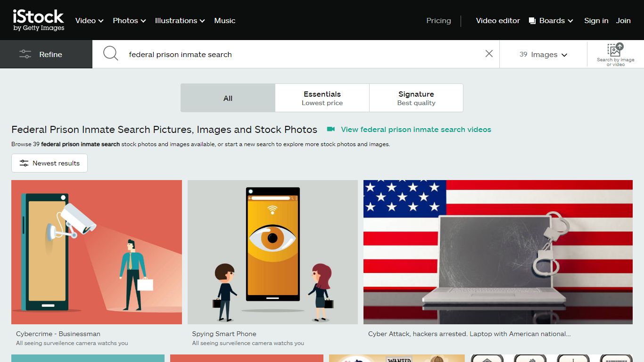
Task: Open the 39 Images type dropdown
Action: click(x=543, y=54)
